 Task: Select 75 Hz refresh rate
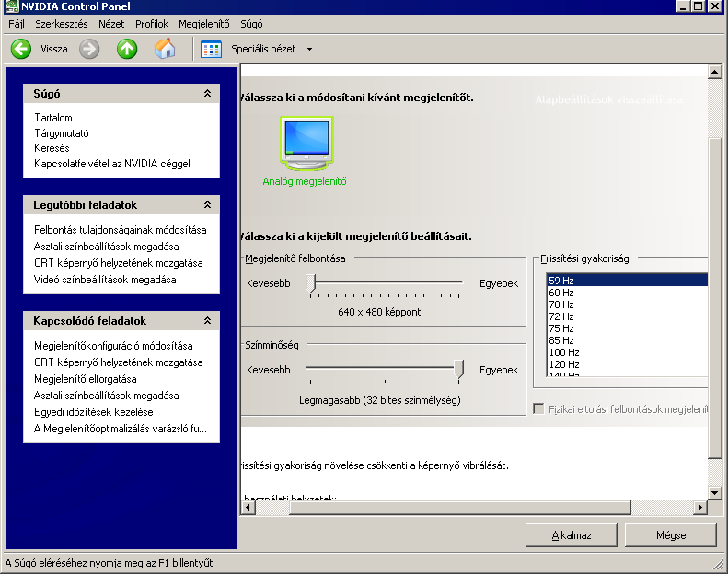(627, 328)
